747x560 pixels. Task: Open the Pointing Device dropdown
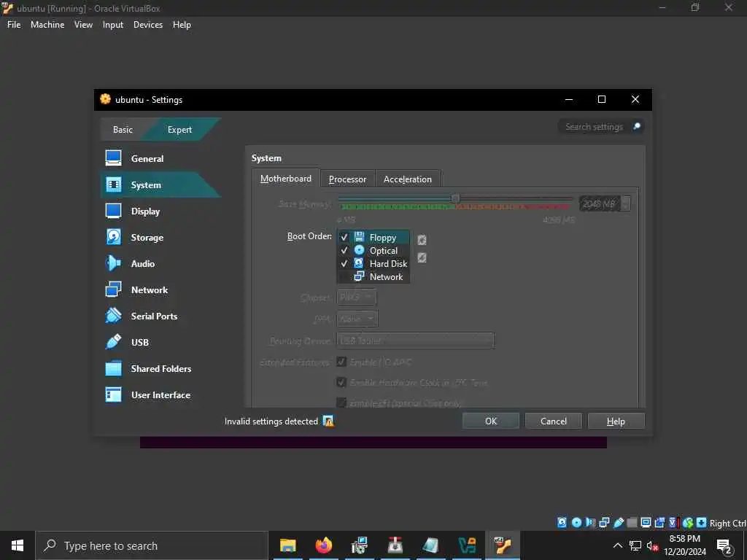coord(415,341)
